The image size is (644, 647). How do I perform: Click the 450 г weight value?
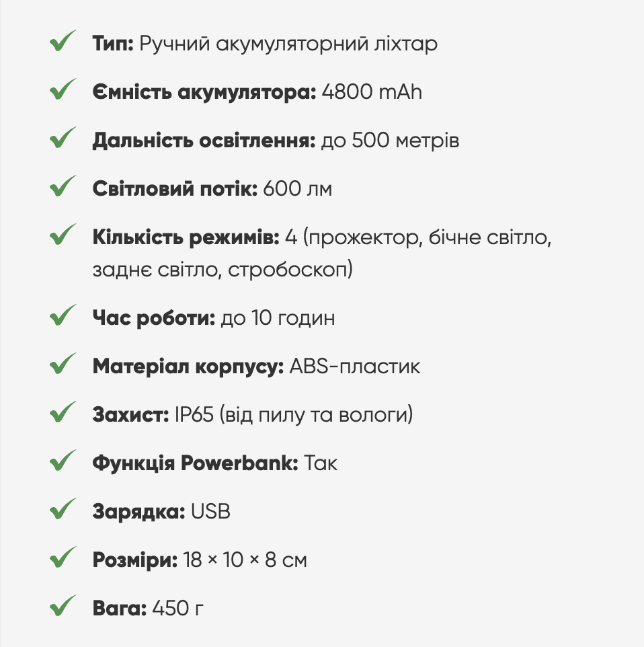(177, 609)
